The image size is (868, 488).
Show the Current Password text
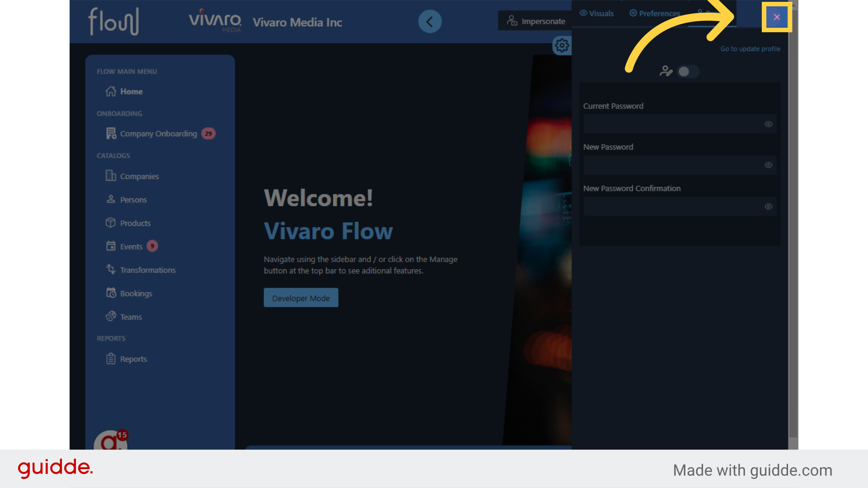[x=768, y=124]
